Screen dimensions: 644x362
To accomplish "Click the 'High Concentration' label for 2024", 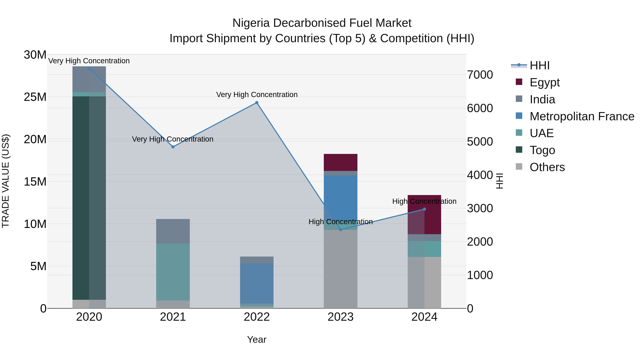I will (424, 201).
